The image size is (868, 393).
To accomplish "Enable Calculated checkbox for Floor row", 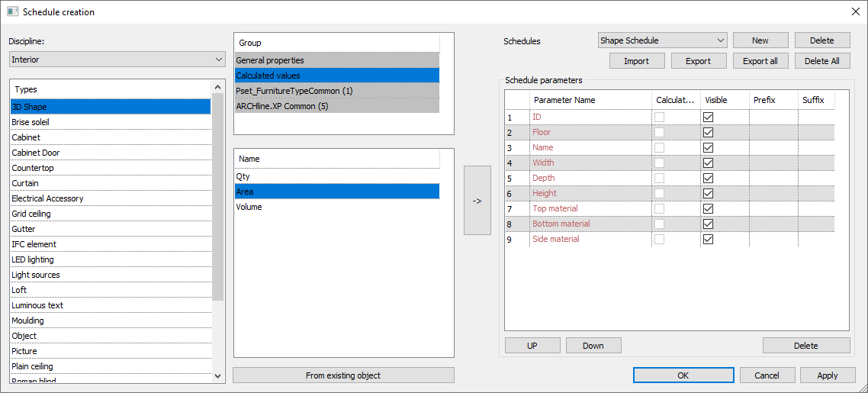I will [x=659, y=133].
